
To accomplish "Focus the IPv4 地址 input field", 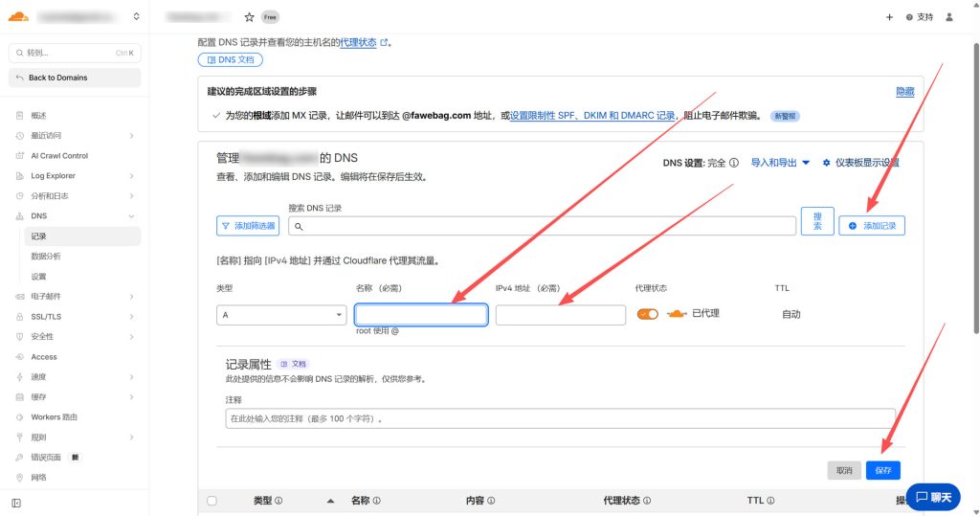I will pyautogui.click(x=561, y=315).
